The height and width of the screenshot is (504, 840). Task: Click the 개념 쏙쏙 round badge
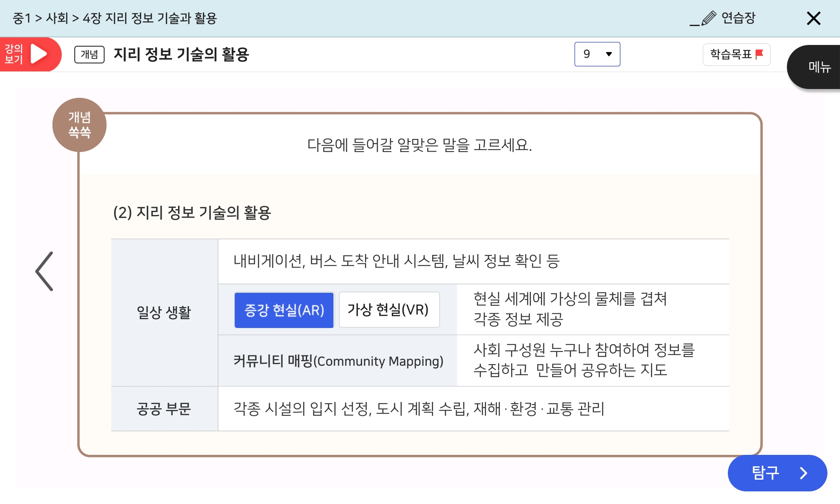coord(79,125)
